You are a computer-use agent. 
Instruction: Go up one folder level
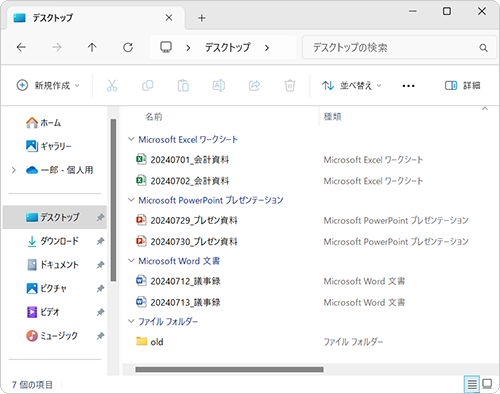(92, 47)
